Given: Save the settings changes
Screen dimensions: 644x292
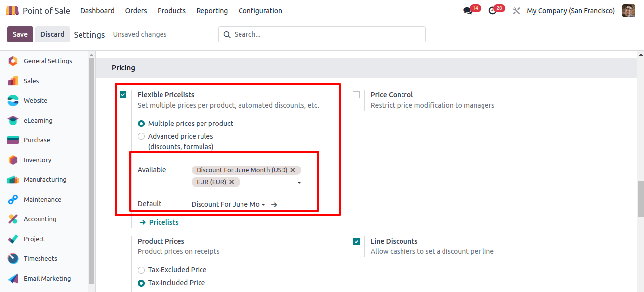Looking at the screenshot, I should 20,34.
